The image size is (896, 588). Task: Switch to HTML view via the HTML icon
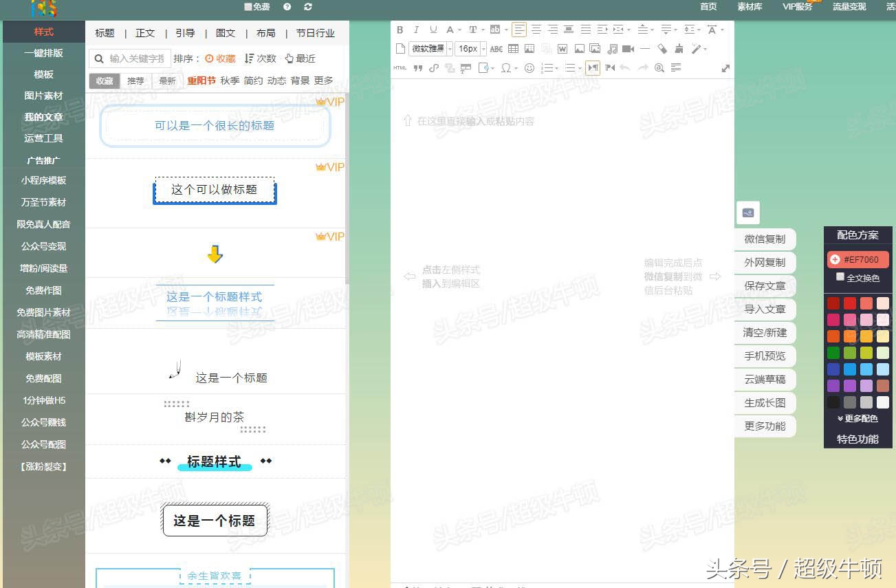pyautogui.click(x=400, y=67)
